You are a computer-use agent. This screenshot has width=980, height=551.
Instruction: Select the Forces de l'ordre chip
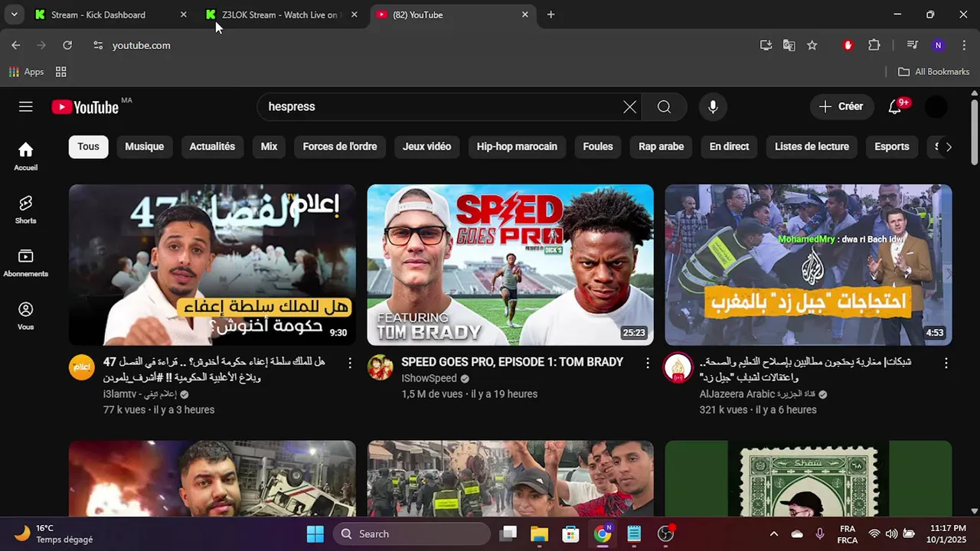[340, 147]
